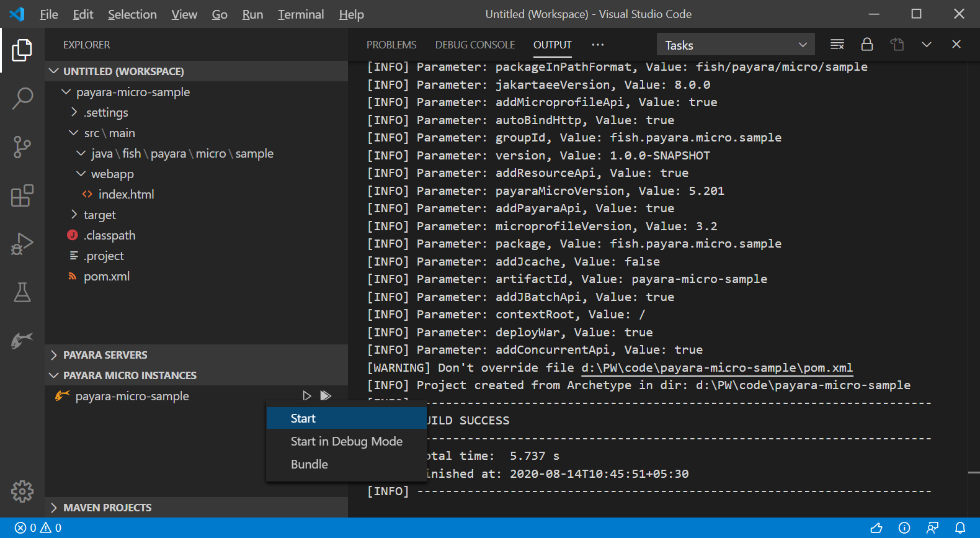Open the Payara fish view
980x538 pixels.
(x=22, y=340)
